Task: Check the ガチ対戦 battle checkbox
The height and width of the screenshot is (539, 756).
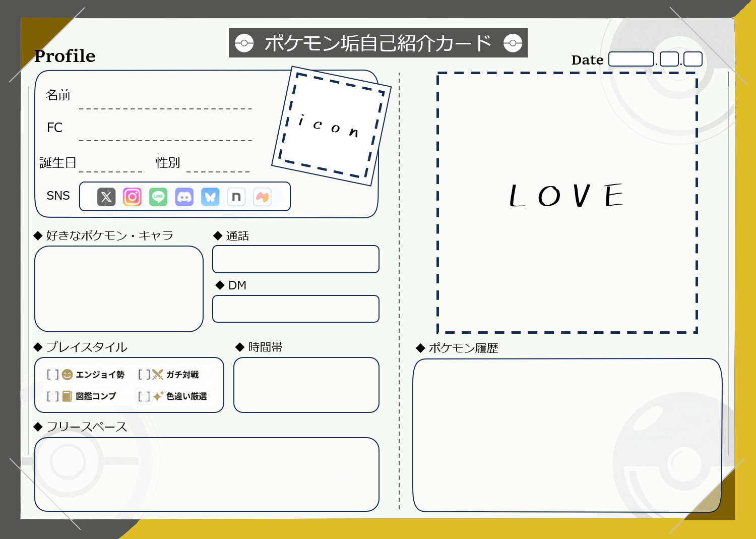Action: pos(145,375)
